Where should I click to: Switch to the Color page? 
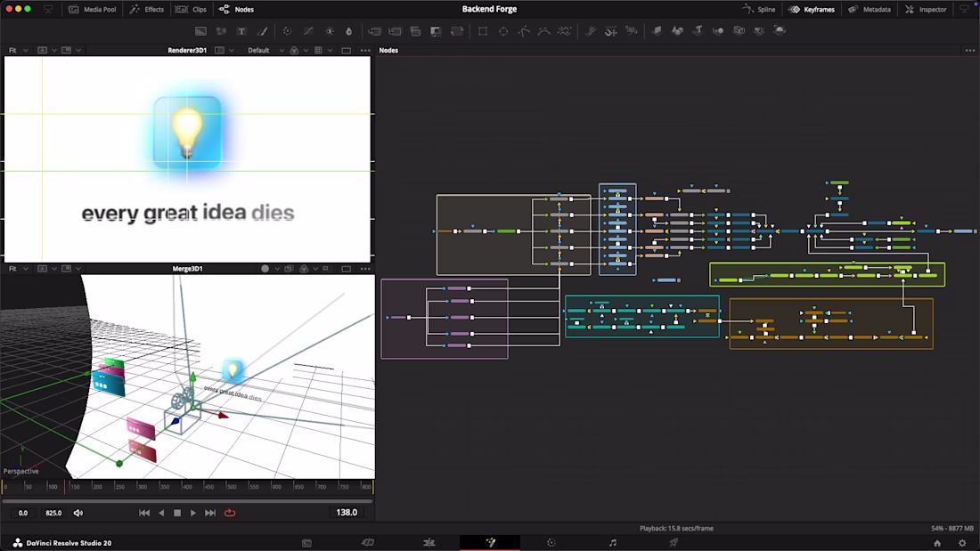tap(551, 543)
